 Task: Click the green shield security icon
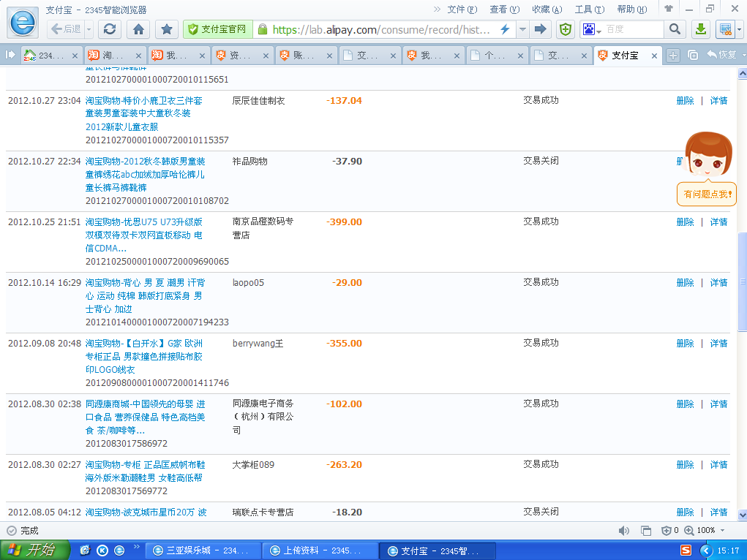[x=566, y=29]
